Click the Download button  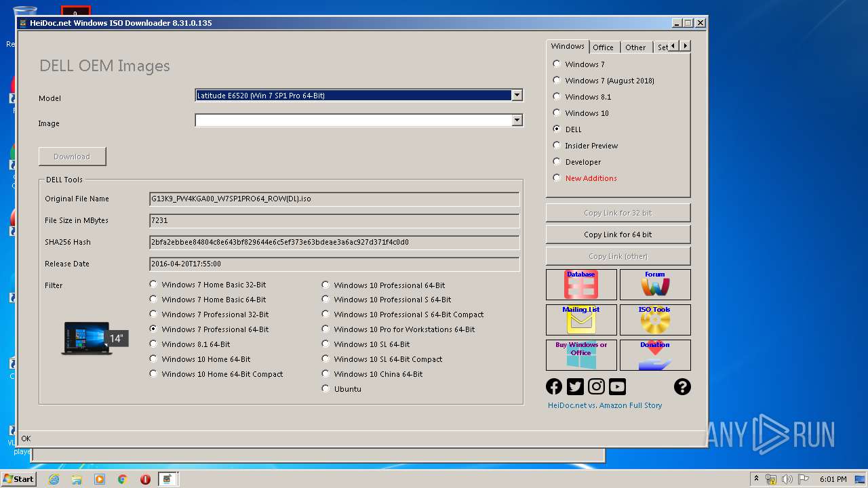(72, 157)
